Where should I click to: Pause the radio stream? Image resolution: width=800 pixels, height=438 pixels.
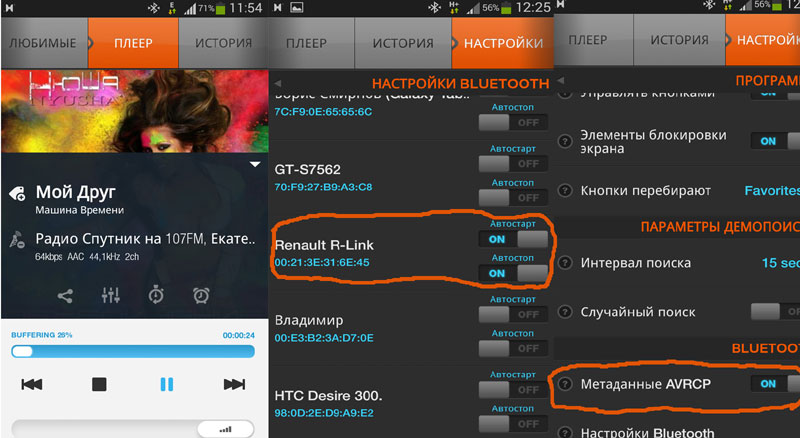[x=167, y=384]
